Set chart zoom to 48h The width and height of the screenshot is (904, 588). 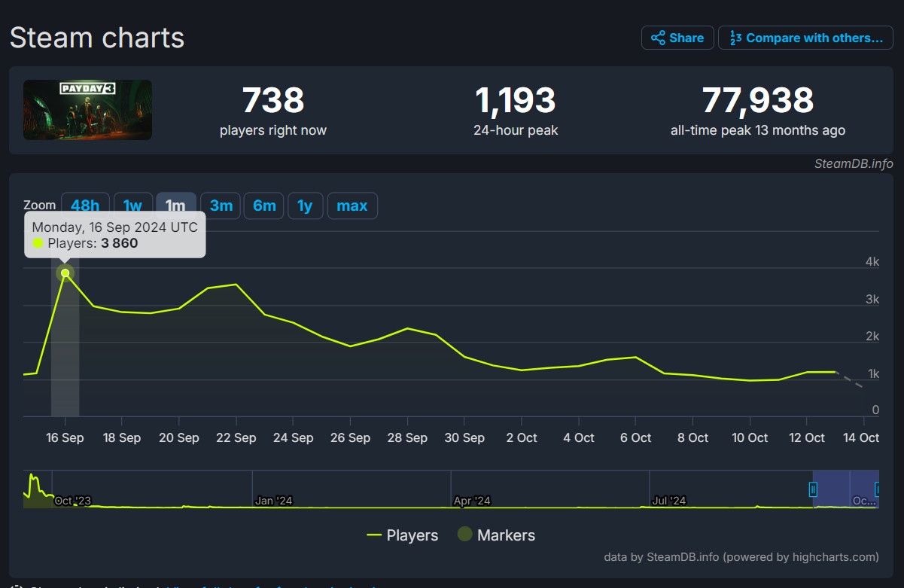click(85, 206)
